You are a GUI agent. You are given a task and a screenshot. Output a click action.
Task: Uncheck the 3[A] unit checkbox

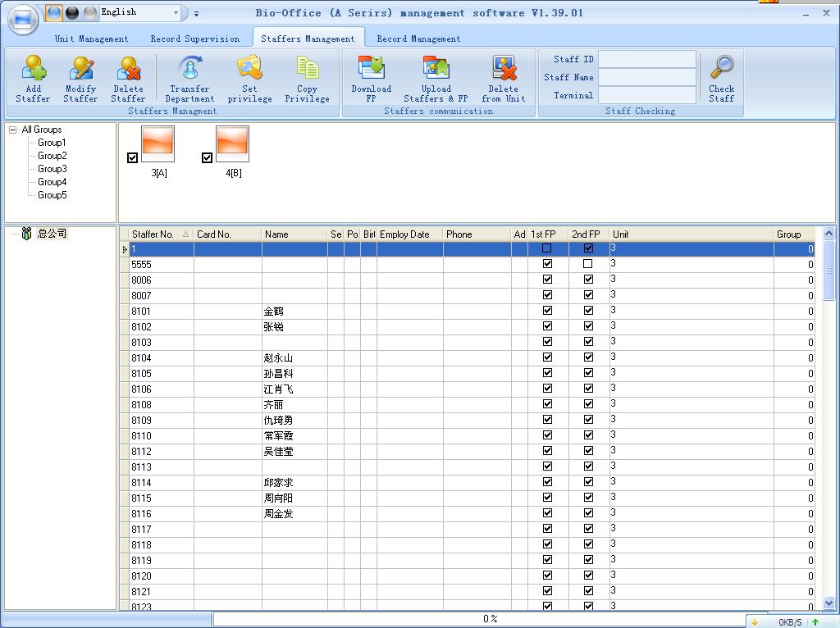133,157
